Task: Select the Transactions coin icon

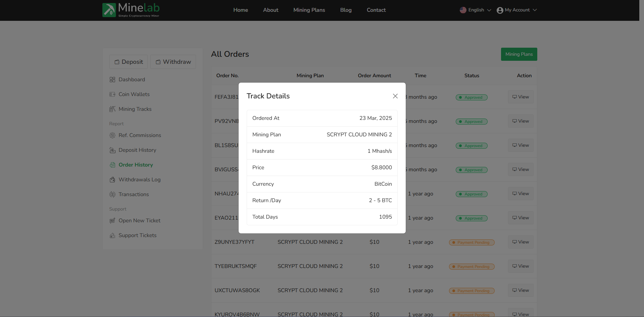Action: coord(112,194)
